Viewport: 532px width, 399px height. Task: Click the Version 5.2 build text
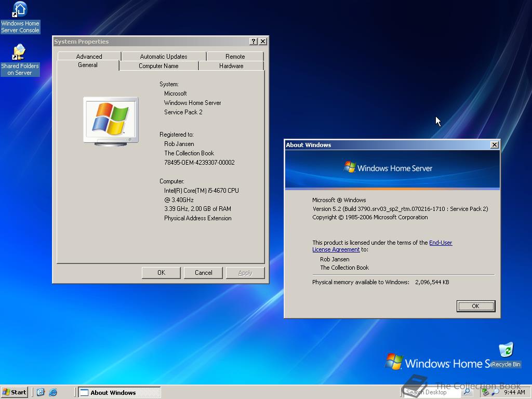coord(401,209)
